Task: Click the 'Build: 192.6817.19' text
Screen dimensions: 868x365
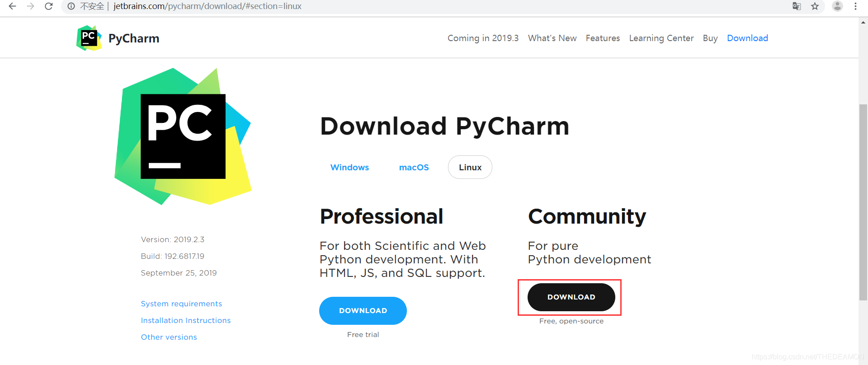Action: [173, 256]
